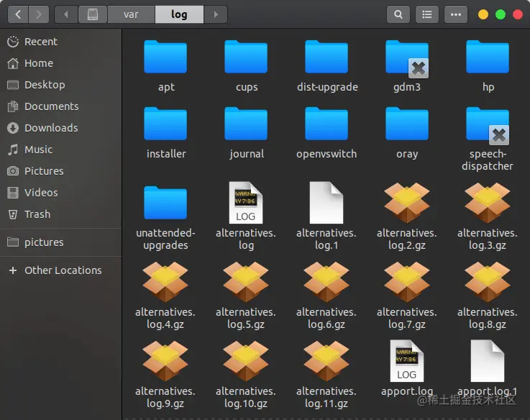Image resolution: width=530 pixels, height=420 pixels.
Task: Open Other Locations in the sidebar
Action: 61,270
